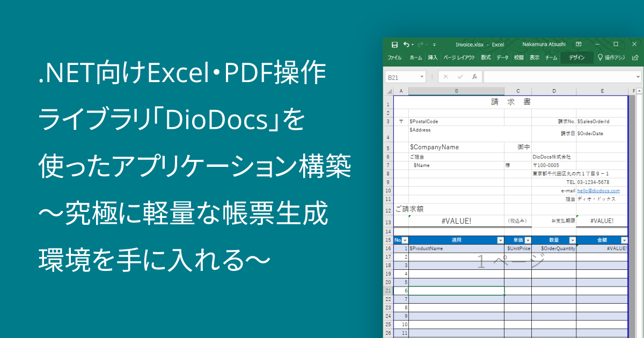Select column E header
The image size is (644, 338).
pyautogui.click(x=602, y=91)
